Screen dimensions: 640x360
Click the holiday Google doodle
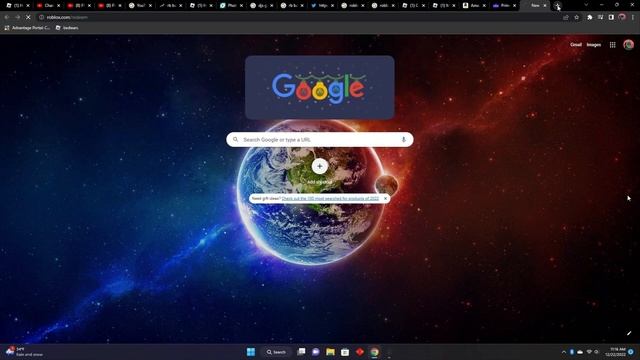[320, 88]
